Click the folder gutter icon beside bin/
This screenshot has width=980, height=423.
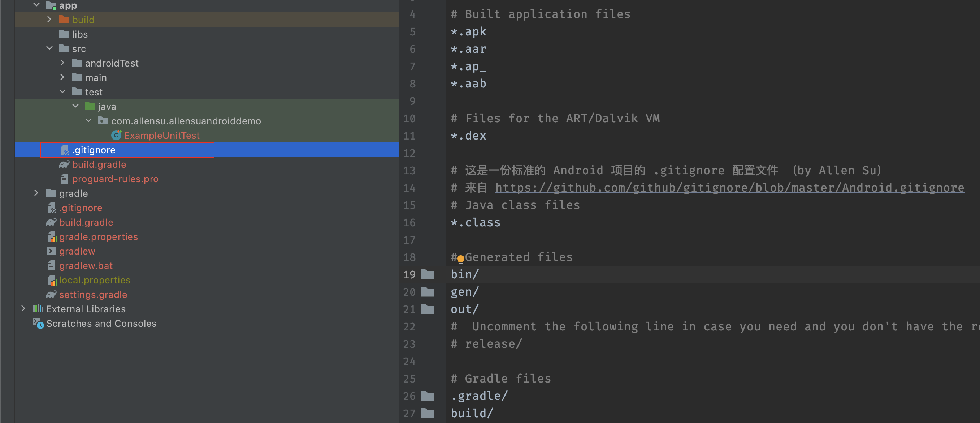(428, 274)
